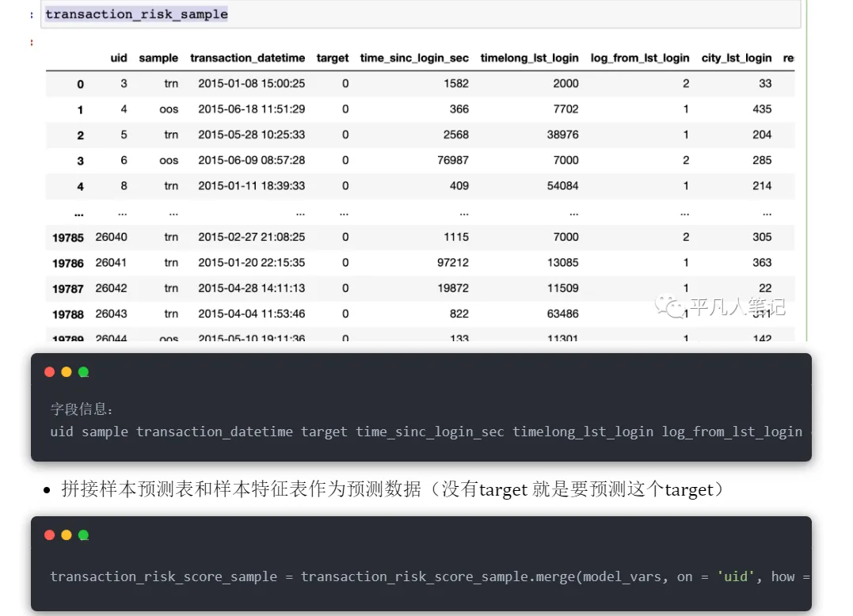
Task: Select datetime cell 2015-04-28 14:11:13
Action: (x=251, y=288)
